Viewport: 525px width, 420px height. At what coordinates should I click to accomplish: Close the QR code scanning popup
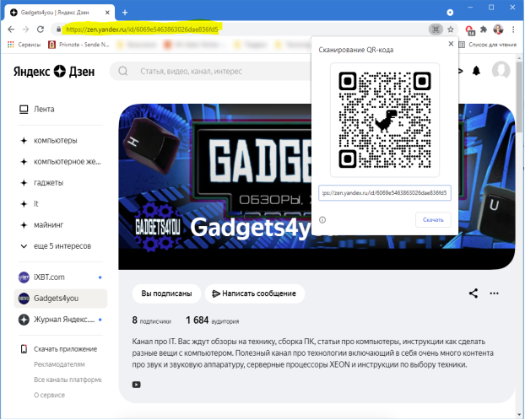click(451, 44)
